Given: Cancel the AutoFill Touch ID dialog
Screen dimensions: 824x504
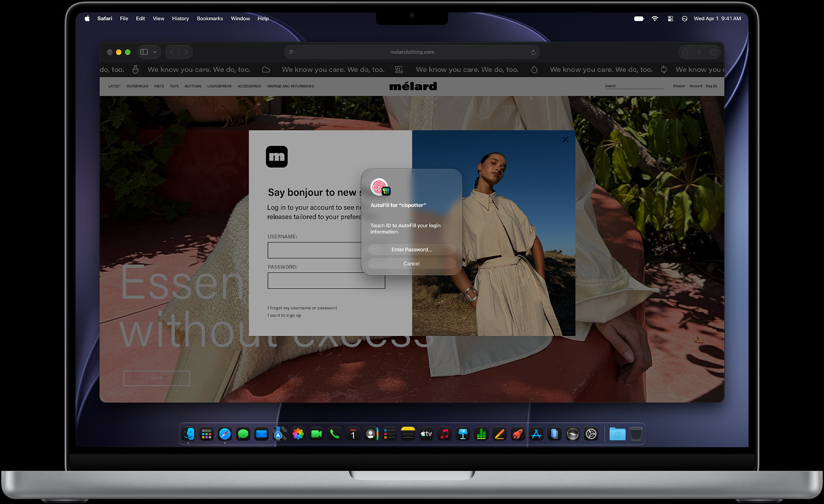Looking at the screenshot, I should click(412, 264).
